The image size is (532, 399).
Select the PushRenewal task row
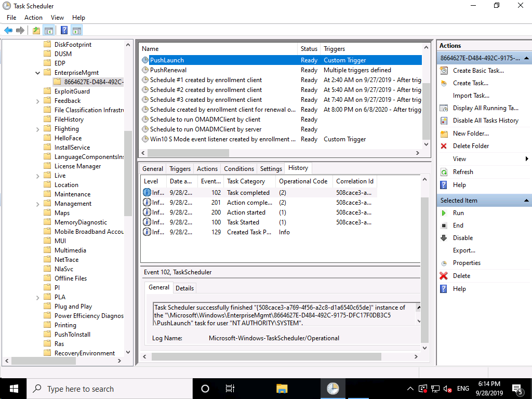(168, 70)
